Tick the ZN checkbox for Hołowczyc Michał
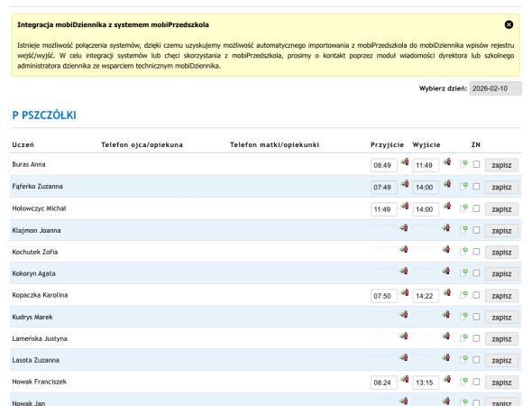The height and width of the screenshot is (406, 532). pos(476,208)
